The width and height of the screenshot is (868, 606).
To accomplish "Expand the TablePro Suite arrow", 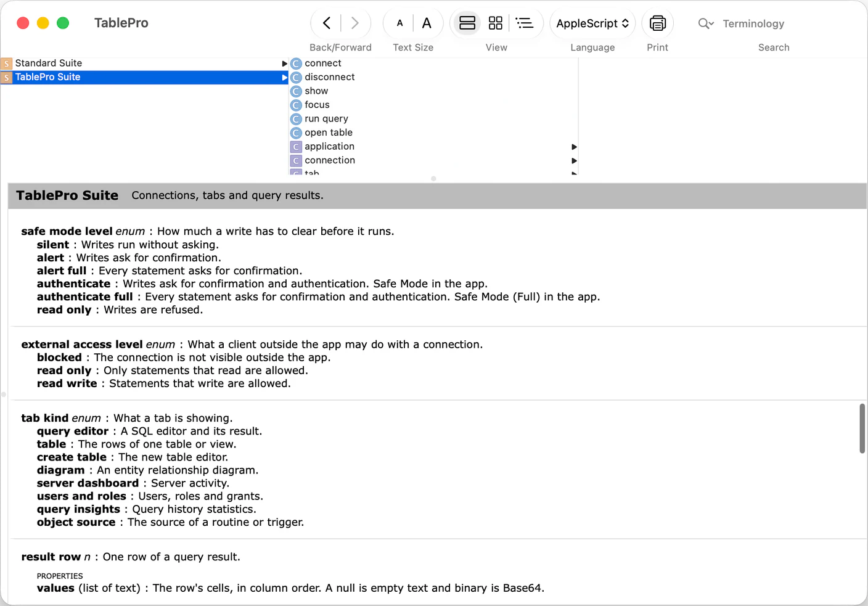I will click(284, 77).
